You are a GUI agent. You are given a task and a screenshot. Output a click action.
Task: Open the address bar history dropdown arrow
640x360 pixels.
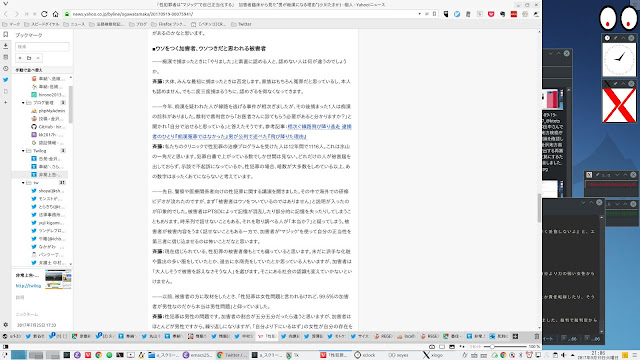click(x=419, y=14)
